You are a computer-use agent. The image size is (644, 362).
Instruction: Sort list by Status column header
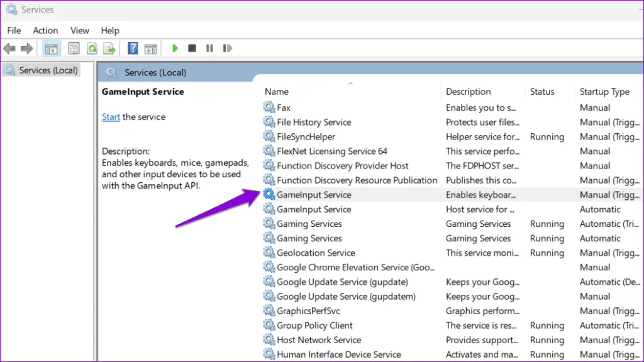tap(541, 92)
